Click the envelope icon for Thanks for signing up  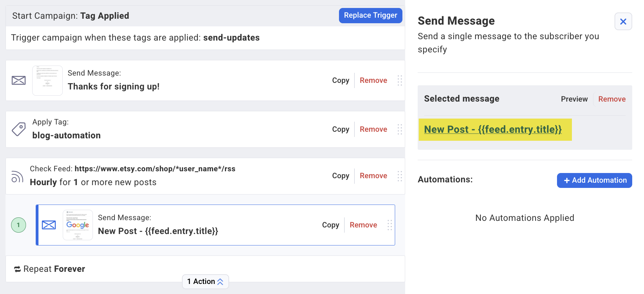pos(19,80)
